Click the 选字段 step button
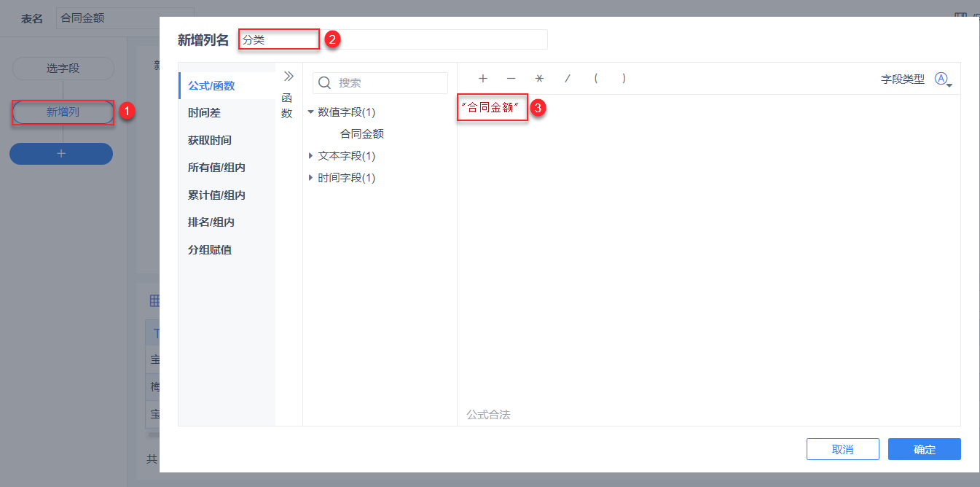 coord(63,69)
